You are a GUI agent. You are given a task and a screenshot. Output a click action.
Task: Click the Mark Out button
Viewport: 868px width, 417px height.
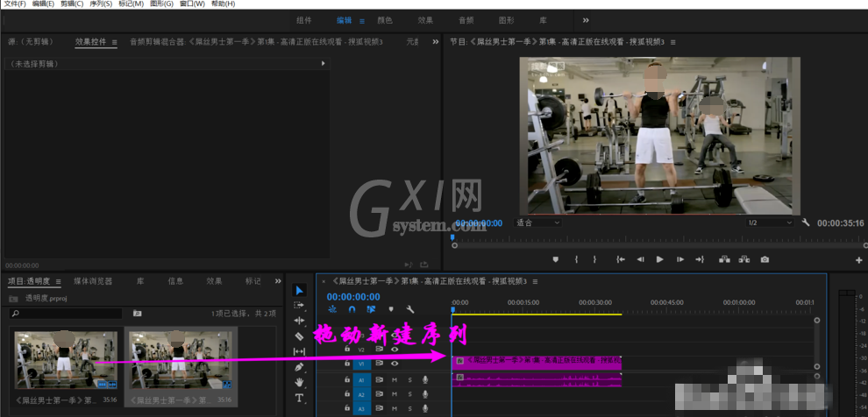[x=594, y=259]
